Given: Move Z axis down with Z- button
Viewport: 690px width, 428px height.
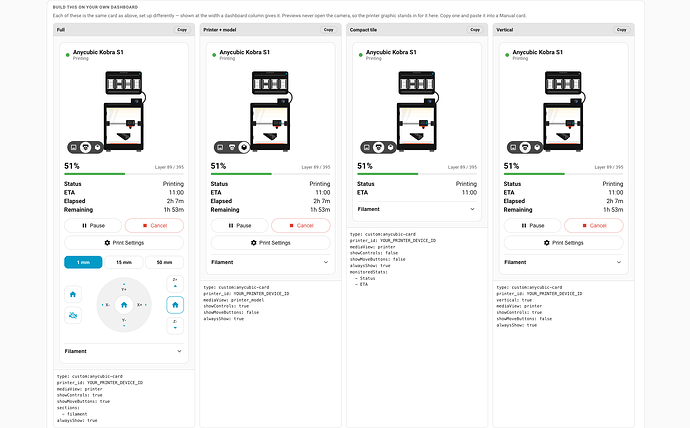Looking at the screenshot, I should [x=175, y=326].
